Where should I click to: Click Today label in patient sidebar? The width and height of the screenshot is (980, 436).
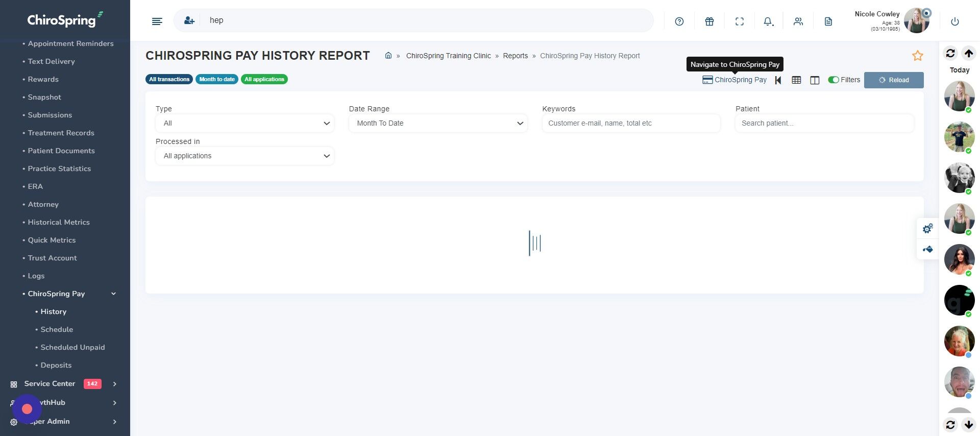coord(960,70)
